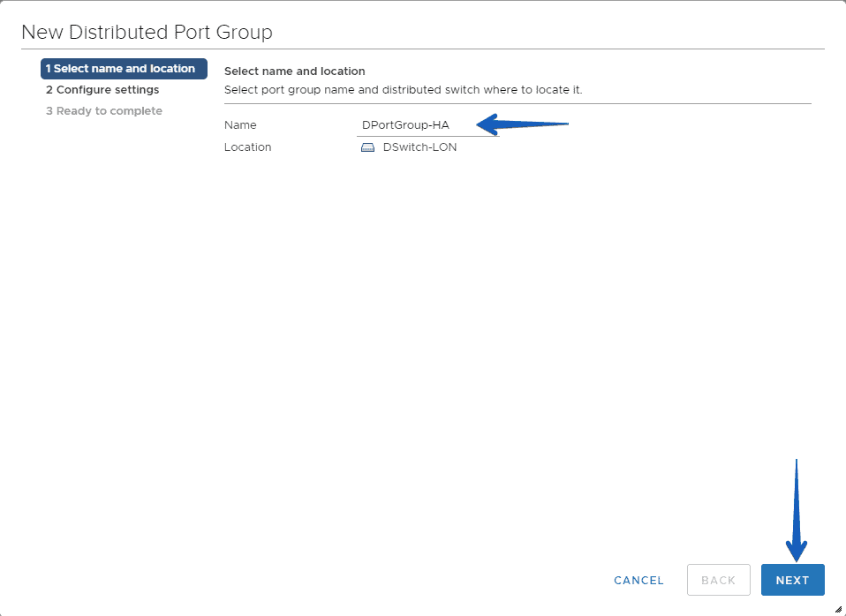Viewport: 846px width, 616px height.
Task: Click the disabled BACK button
Action: [x=718, y=580]
